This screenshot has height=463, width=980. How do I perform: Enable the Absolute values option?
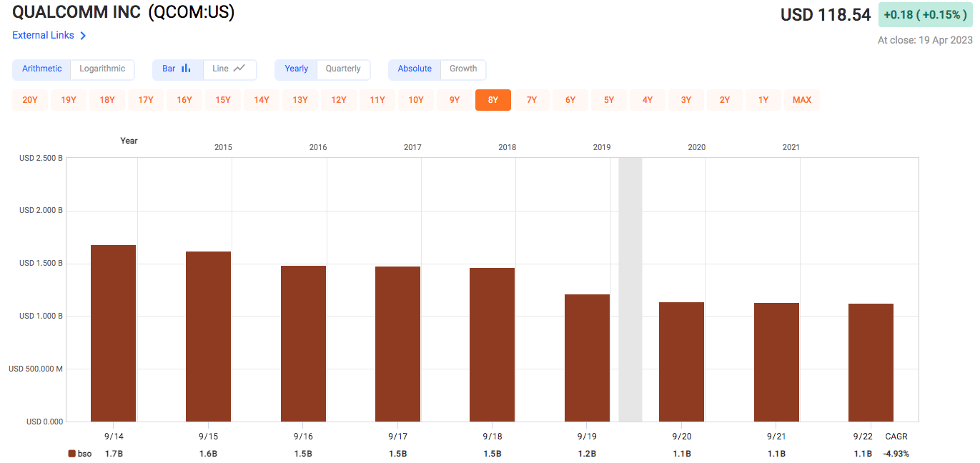click(414, 69)
